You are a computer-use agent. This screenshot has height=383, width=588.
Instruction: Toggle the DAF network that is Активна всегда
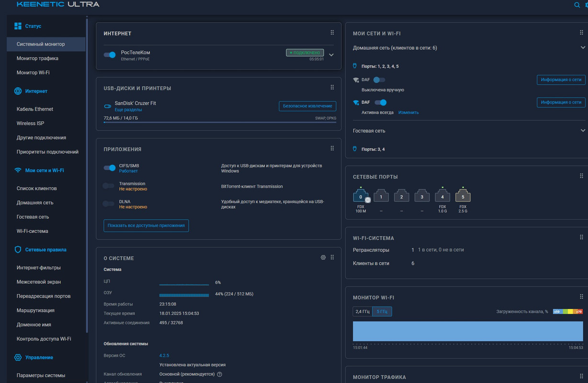coord(381,102)
